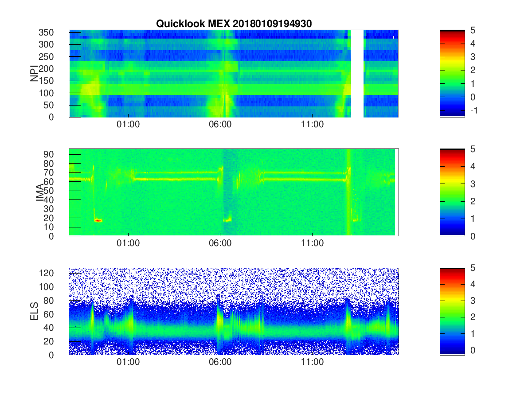Click the 11:00 time tick under NPI plot
Viewport: 532px width, 399px height.
pos(312,125)
